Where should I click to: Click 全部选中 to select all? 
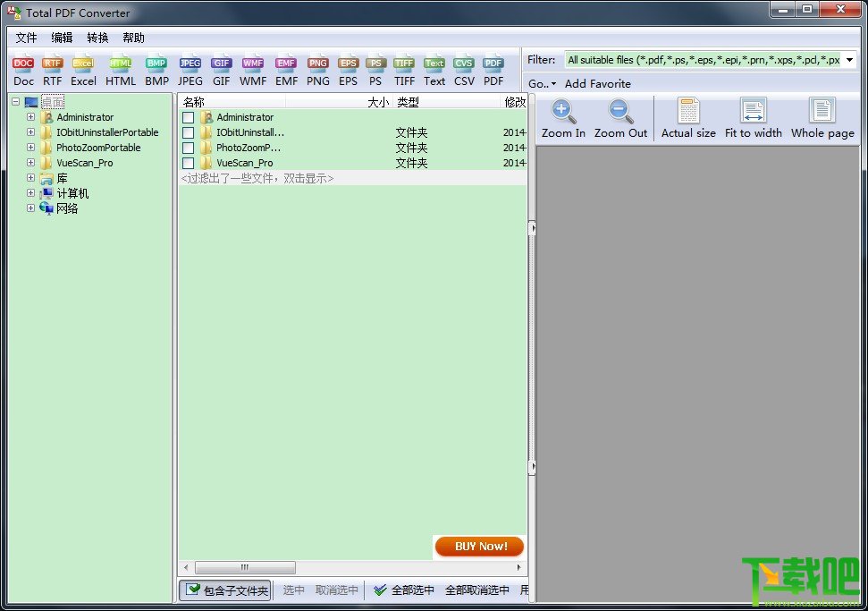click(x=403, y=590)
